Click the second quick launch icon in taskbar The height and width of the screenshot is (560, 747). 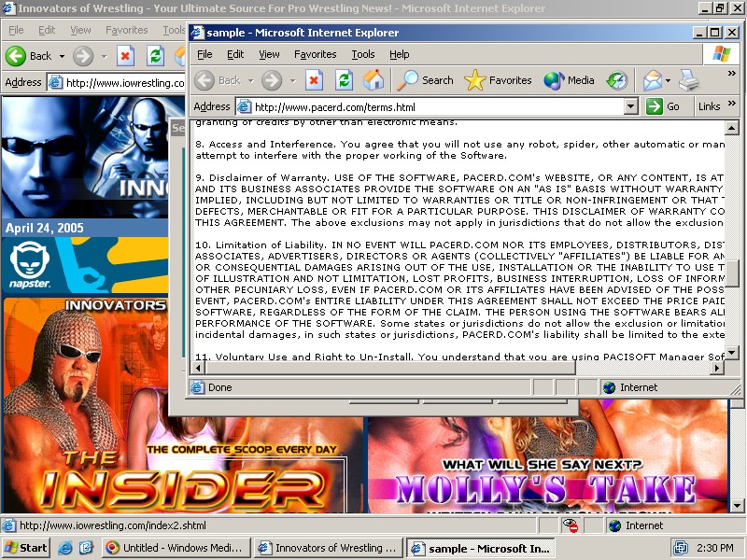point(86,548)
